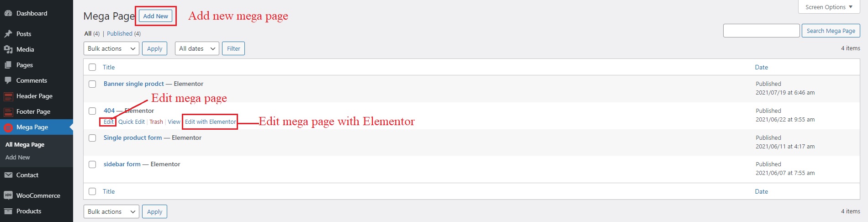868x222 pixels.
Task: Select the sidebar form row checkbox
Action: pyautogui.click(x=92, y=164)
